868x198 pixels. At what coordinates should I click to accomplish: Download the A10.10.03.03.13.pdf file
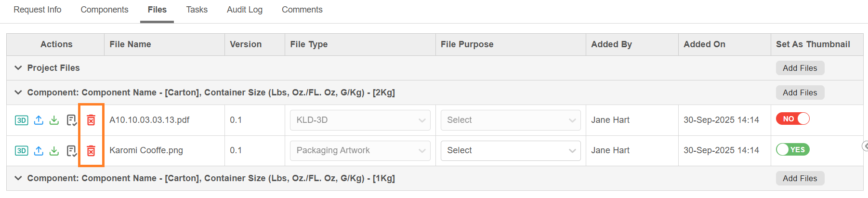click(54, 120)
